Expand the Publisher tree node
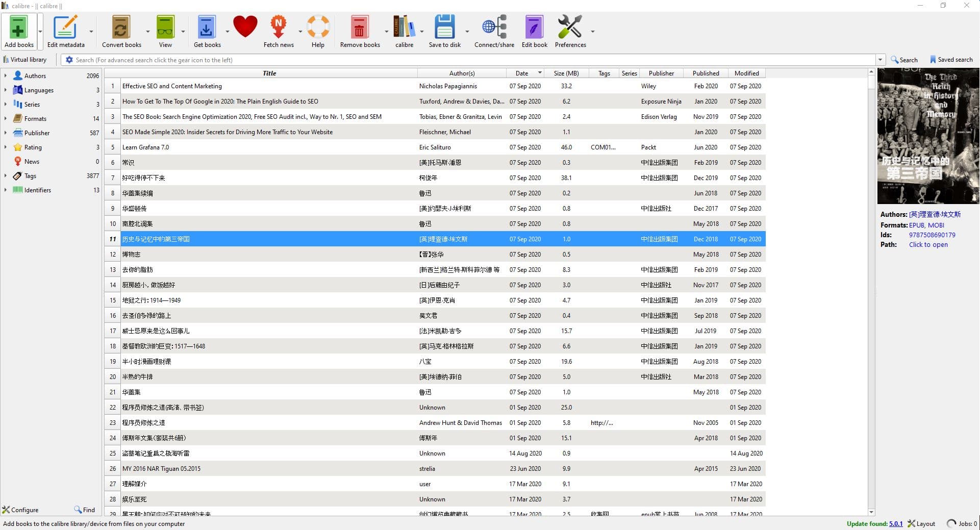 [x=6, y=133]
